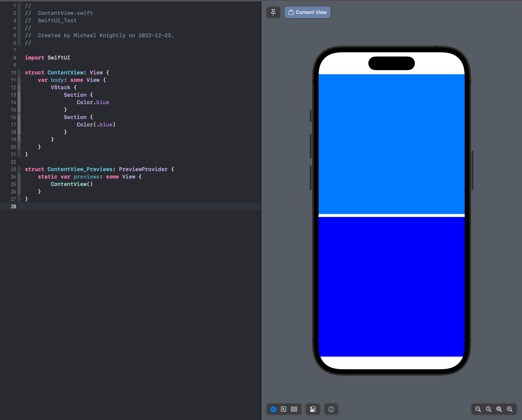Zoom in on the canvas
This screenshot has width=522, height=420.
pos(509,409)
